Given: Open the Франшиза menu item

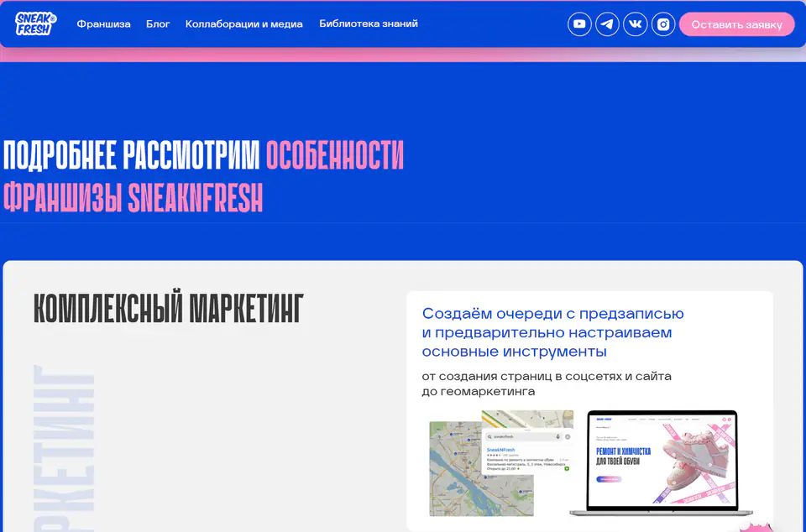Looking at the screenshot, I should click(104, 24).
